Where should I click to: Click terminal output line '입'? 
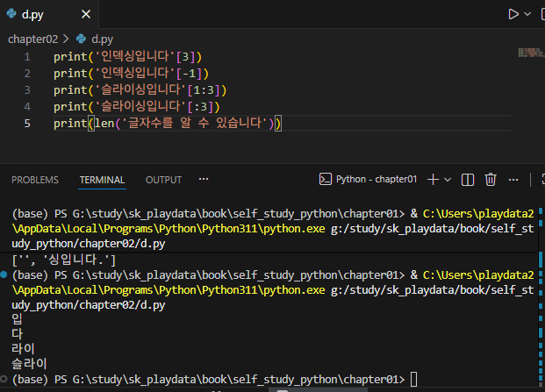[17, 318]
